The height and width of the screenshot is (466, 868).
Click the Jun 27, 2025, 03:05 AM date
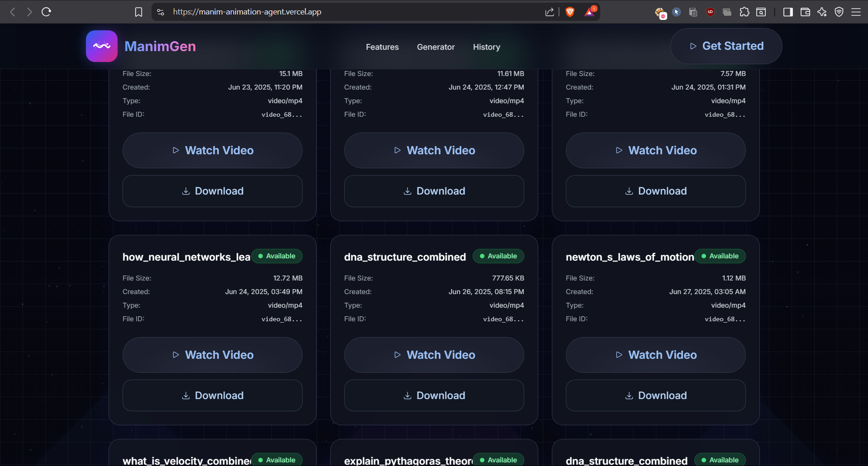click(707, 292)
